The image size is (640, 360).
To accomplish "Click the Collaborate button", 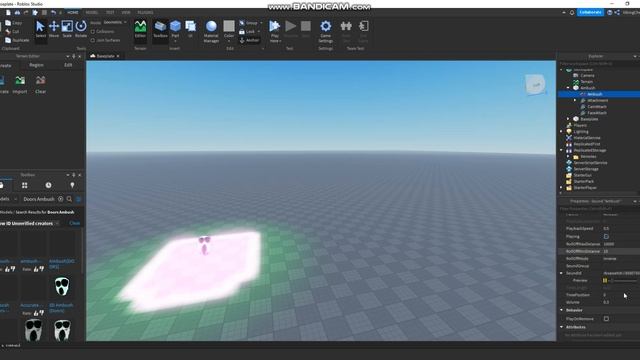I will (590, 12).
